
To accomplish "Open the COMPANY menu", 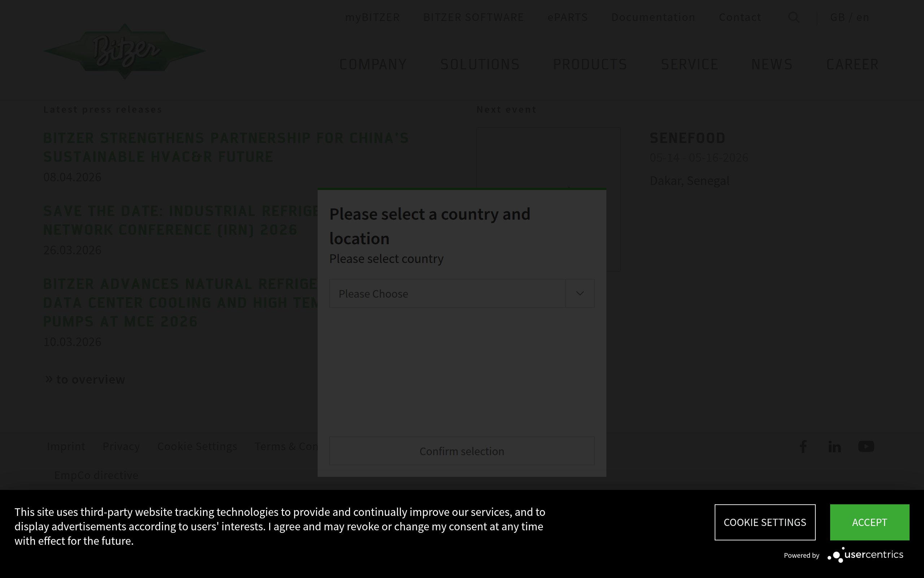I will (x=373, y=64).
